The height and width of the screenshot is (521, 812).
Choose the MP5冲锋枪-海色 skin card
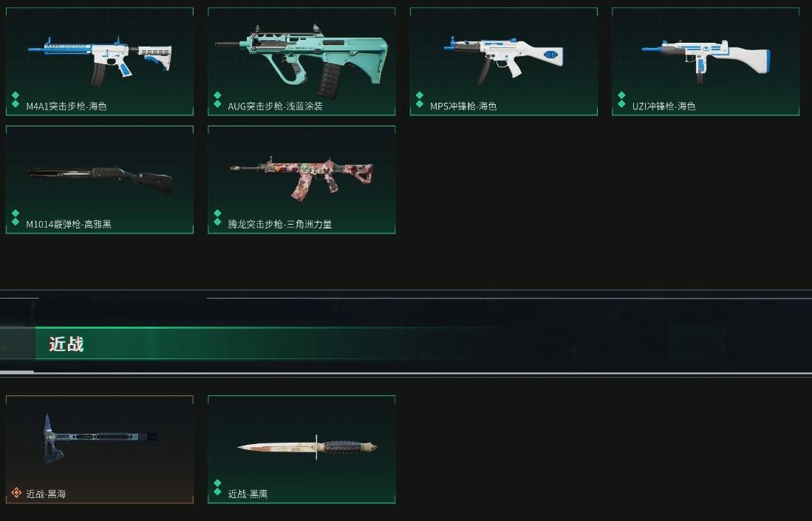(x=503, y=61)
